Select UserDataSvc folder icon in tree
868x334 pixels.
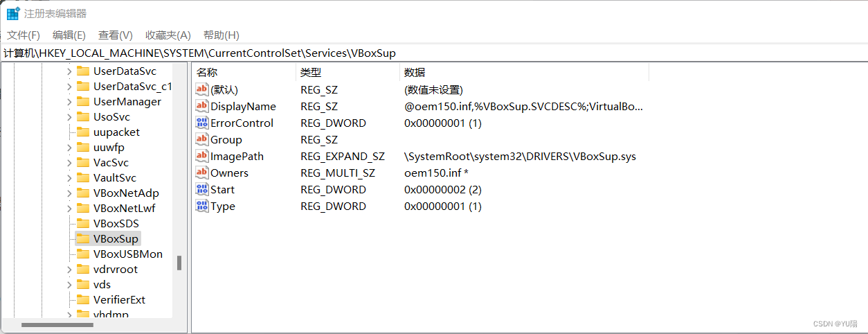pos(83,71)
